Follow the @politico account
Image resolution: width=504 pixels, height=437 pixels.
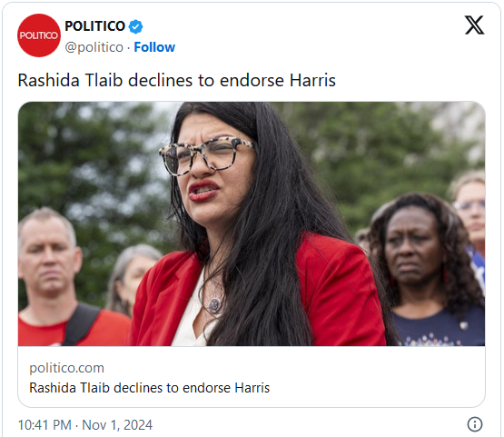154,47
